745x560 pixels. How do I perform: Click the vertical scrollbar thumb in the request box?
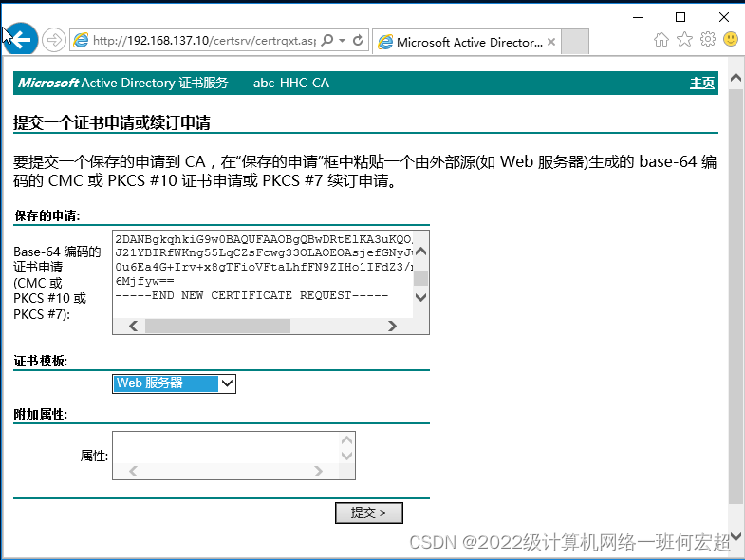[x=420, y=278]
